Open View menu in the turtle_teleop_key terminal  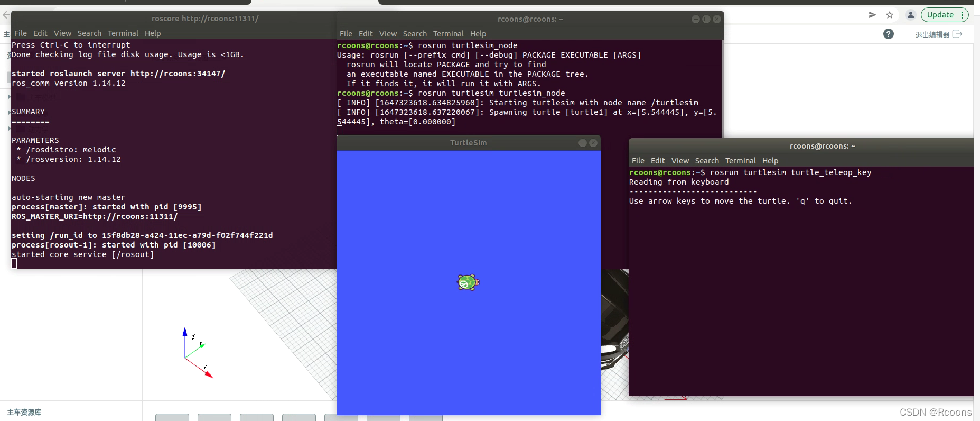tap(680, 161)
